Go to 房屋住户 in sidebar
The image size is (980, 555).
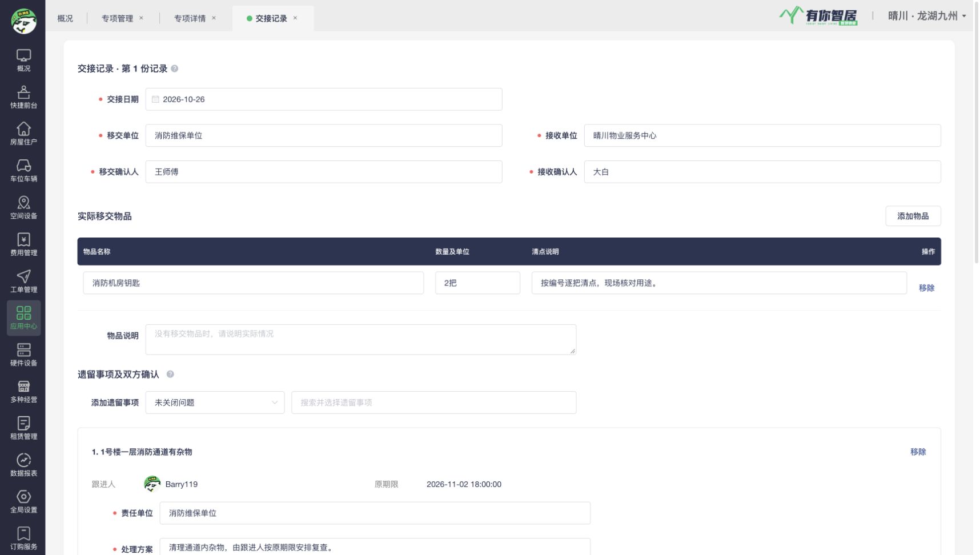click(x=23, y=134)
